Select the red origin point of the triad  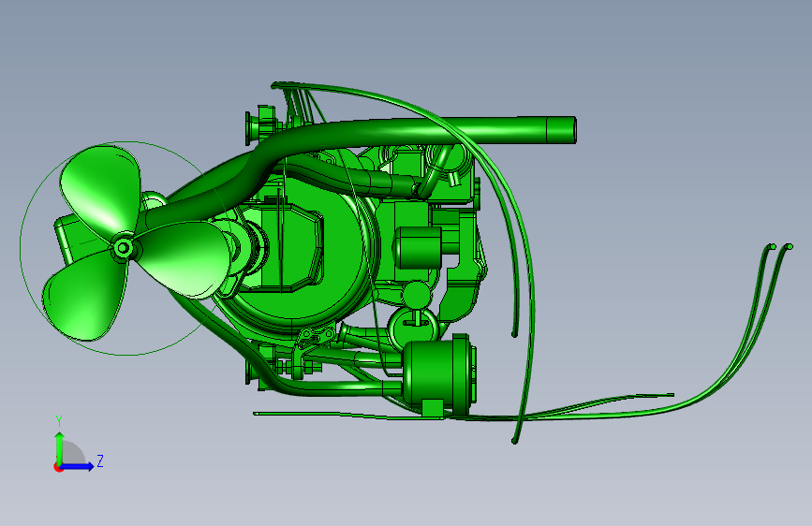click(x=58, y=467)
